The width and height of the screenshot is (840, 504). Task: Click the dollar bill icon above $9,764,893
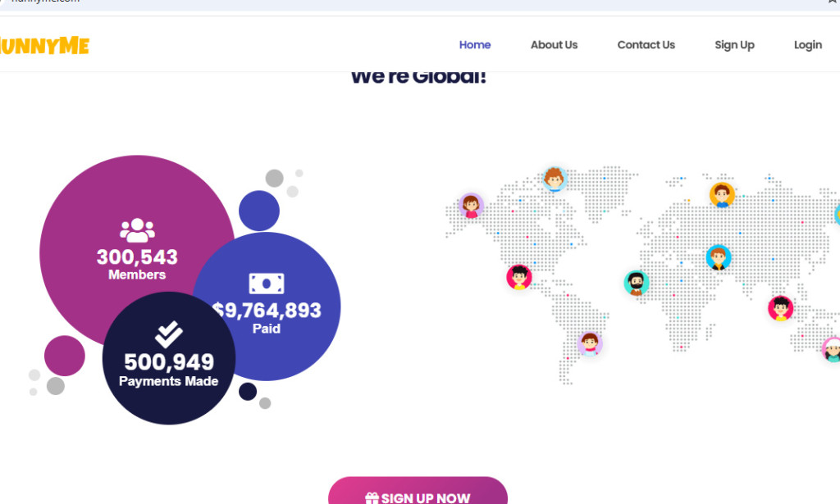pyautogui.click(x=267, y=283)
